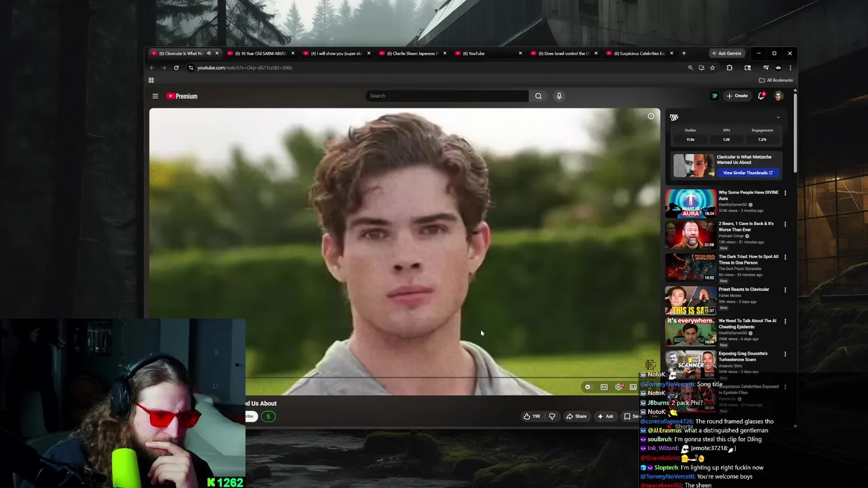Bookmark this page with star icon

click(712, 68)
